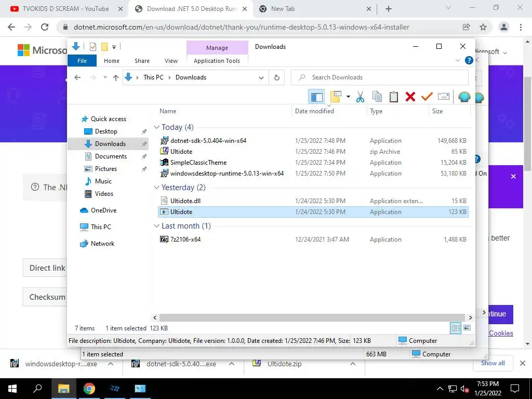The image size is (532, 399).
Task: Click the first blue shell icon
Action: coord(464,97)
